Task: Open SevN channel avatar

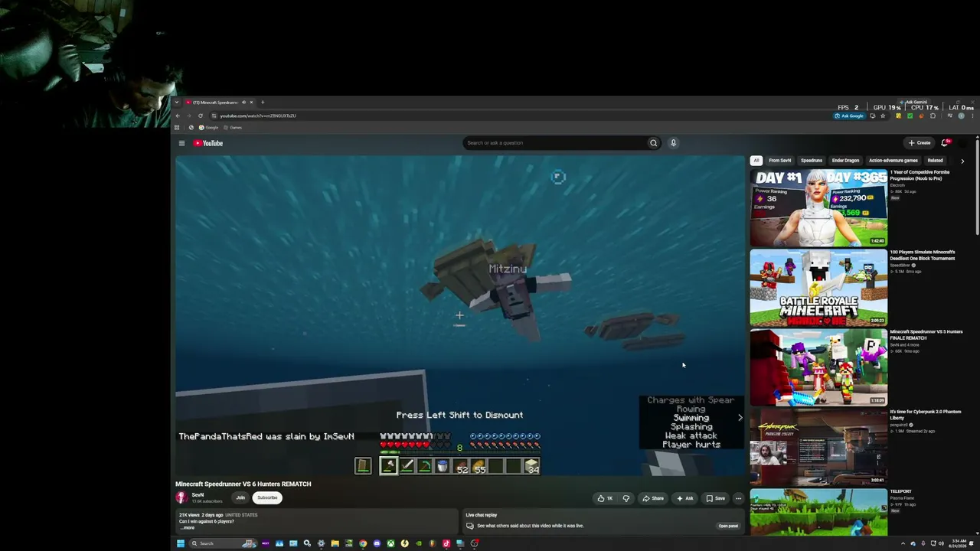Action: 181,497
